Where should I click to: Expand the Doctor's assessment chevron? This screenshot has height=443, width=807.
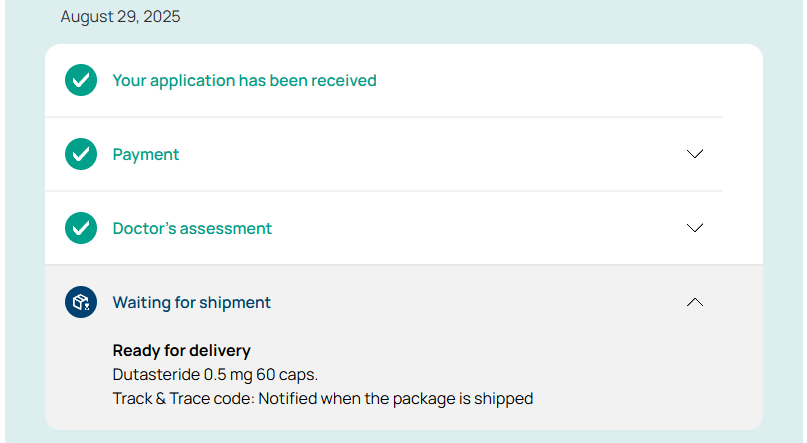click(695, 228)
